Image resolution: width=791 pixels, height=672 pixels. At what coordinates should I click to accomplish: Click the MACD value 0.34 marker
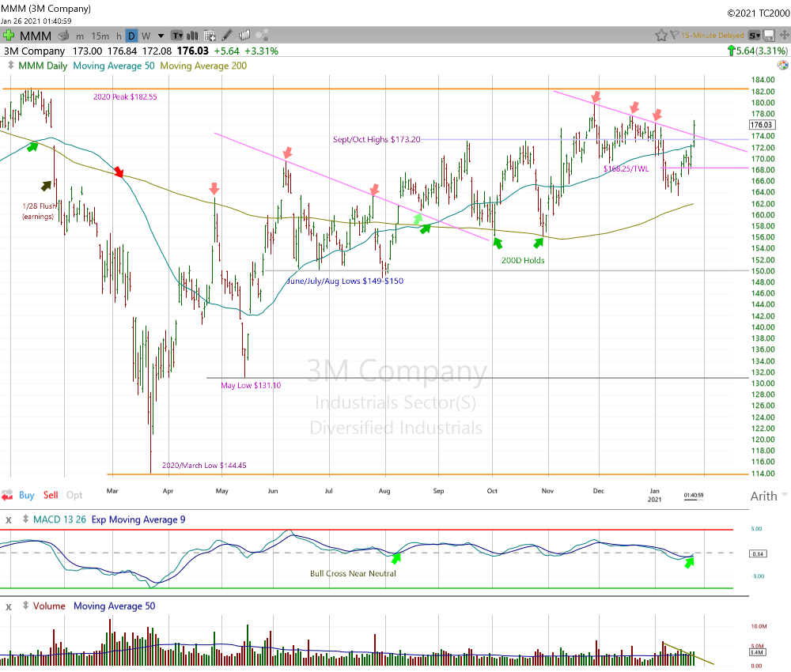[x=758, y=553]
